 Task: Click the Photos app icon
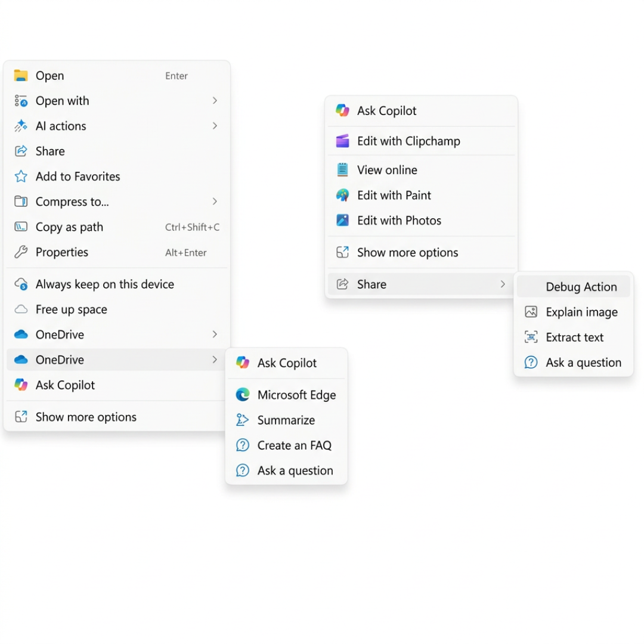click(x=342, y=221)
